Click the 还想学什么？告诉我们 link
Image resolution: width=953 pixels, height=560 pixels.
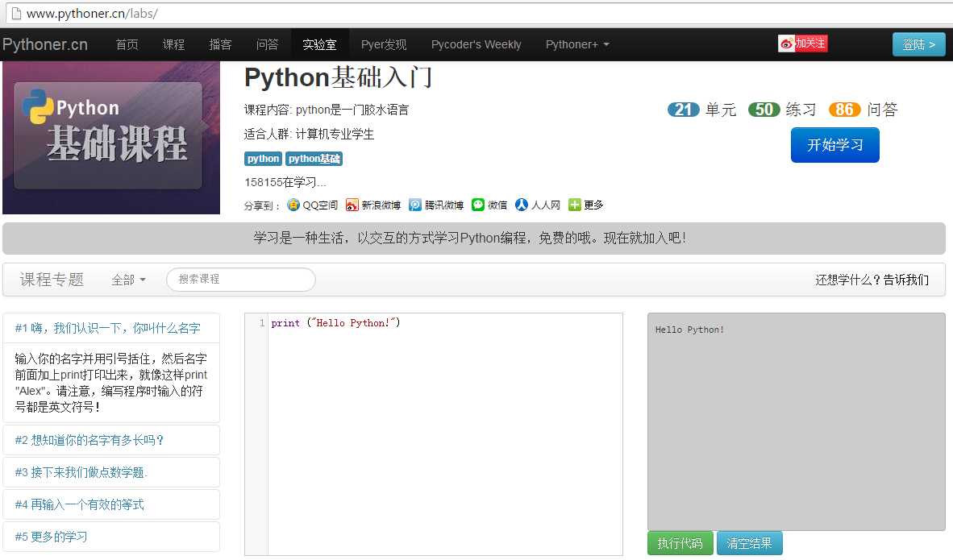tap(872, 280)
